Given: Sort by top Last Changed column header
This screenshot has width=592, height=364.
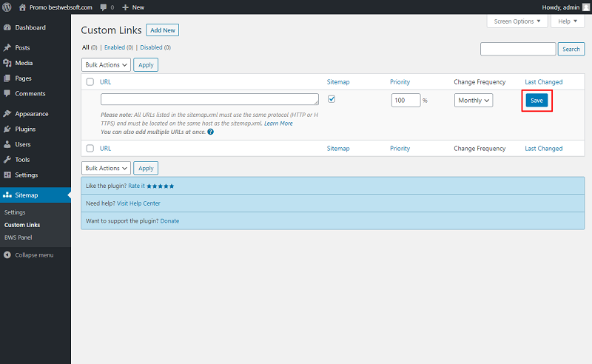Looking at the screenshot, I should pos(544,82).
